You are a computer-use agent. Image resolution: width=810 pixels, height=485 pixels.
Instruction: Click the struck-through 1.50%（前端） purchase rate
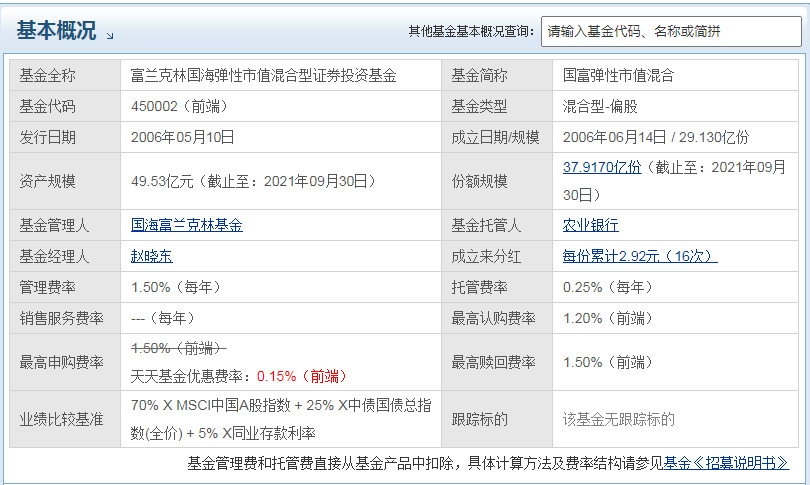click(179, 347)
